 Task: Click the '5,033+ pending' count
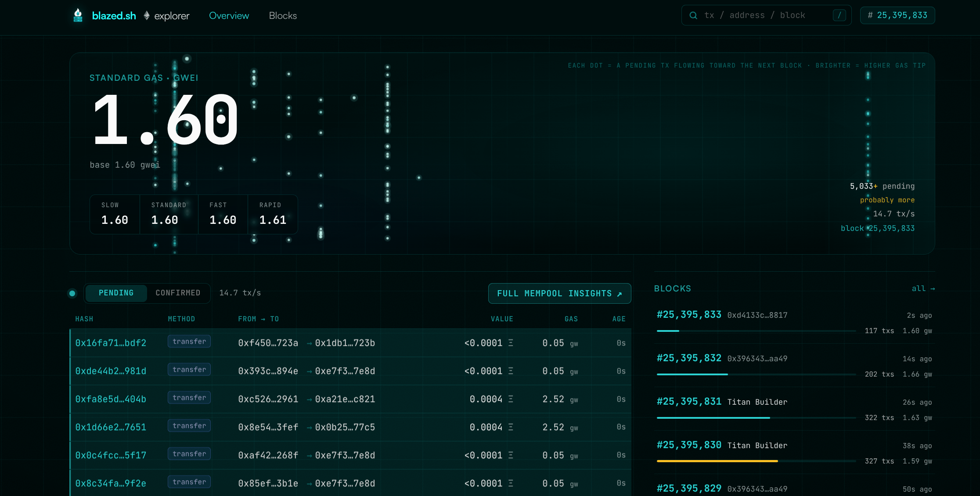pos(882,186)
